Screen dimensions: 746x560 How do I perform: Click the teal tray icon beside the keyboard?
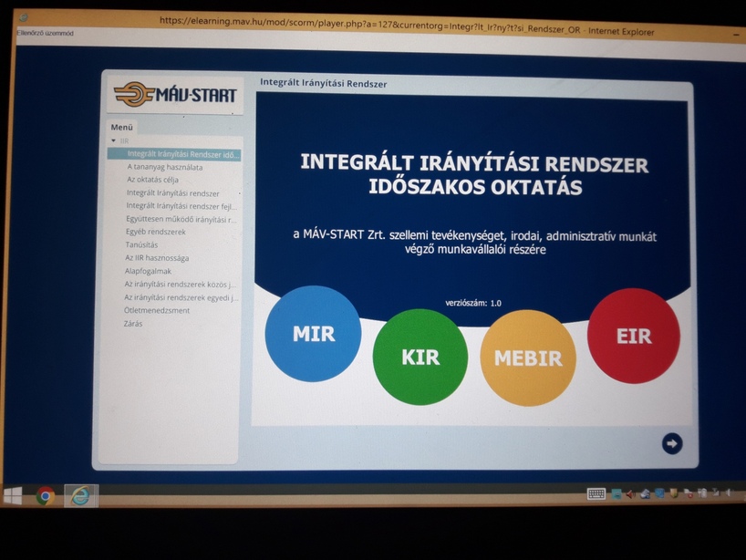616,493
